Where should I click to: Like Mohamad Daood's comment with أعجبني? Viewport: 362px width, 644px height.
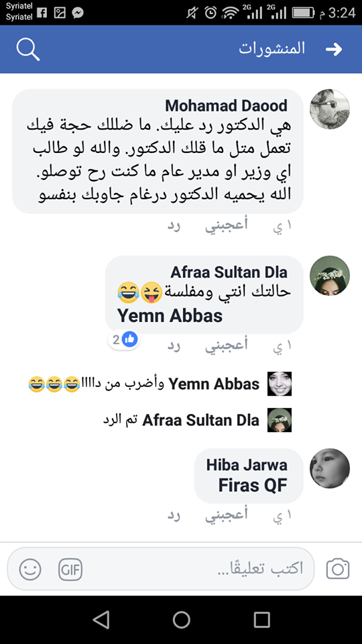click(x=227, y=225)
